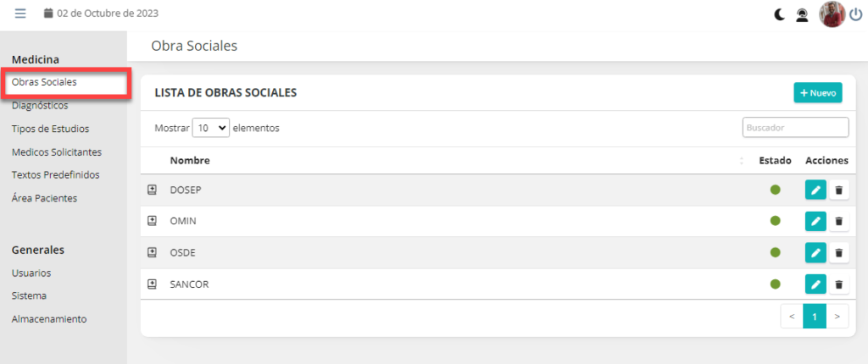
Task: Go to Tipos de Estudios menu item
Action: 50,129
